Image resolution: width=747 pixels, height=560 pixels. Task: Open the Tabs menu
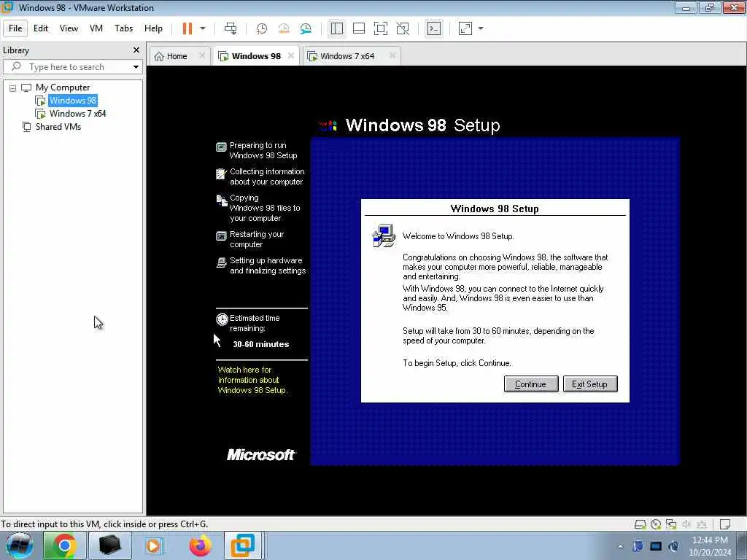point(123,28)
